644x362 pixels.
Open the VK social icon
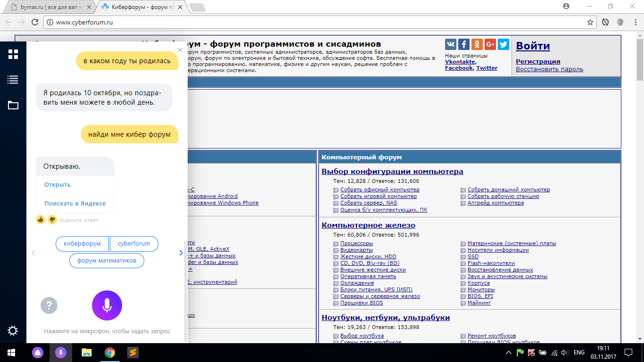coord(451,44)
